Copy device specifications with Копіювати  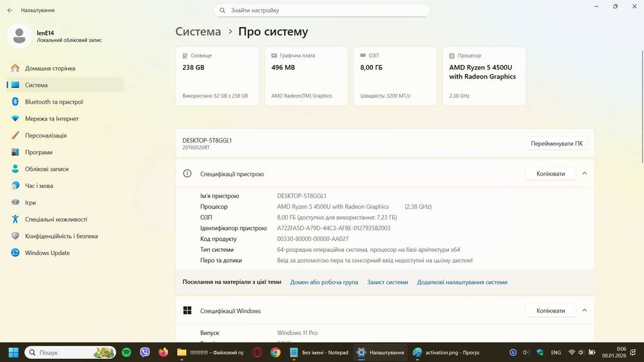point(551,174)
